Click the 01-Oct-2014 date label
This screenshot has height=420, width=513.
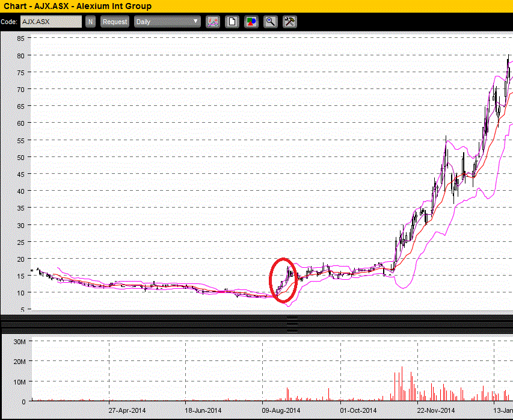[358, 410]
